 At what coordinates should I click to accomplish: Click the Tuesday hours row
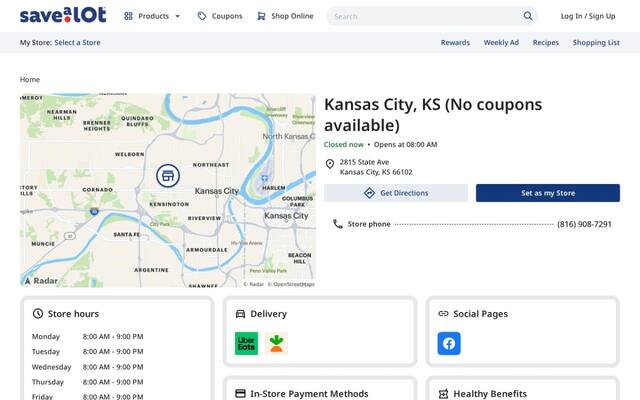point(87,351)
